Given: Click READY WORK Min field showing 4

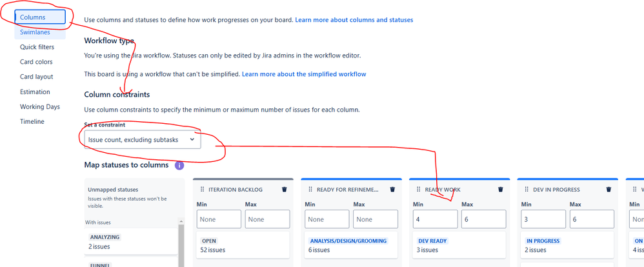Looking at the screenshot, I should 436,219.
